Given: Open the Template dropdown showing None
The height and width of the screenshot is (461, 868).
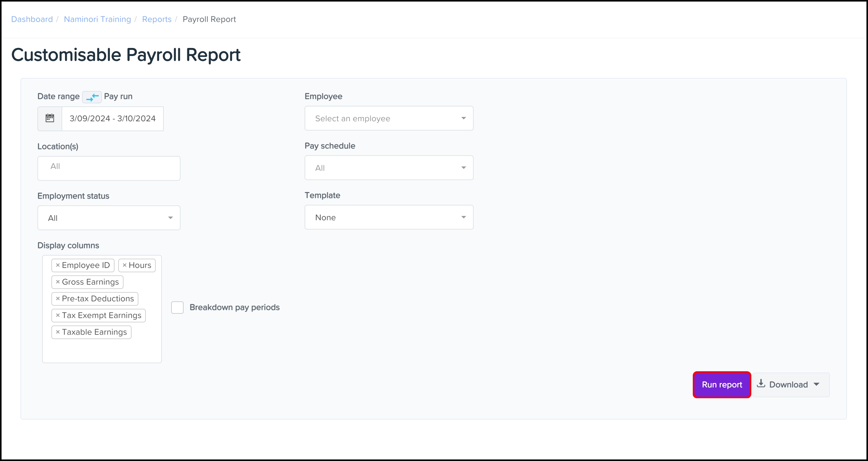Looking at the screenshot, I should (388, 217).
